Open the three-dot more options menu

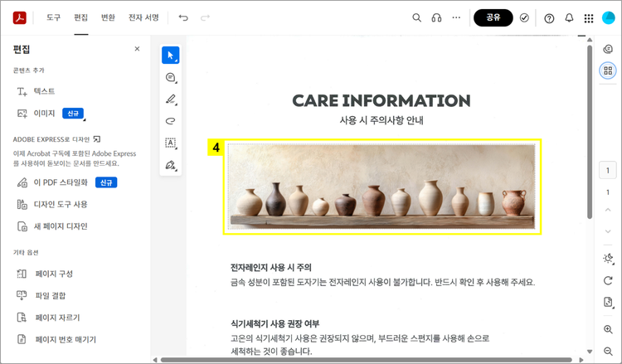(456, 18)
